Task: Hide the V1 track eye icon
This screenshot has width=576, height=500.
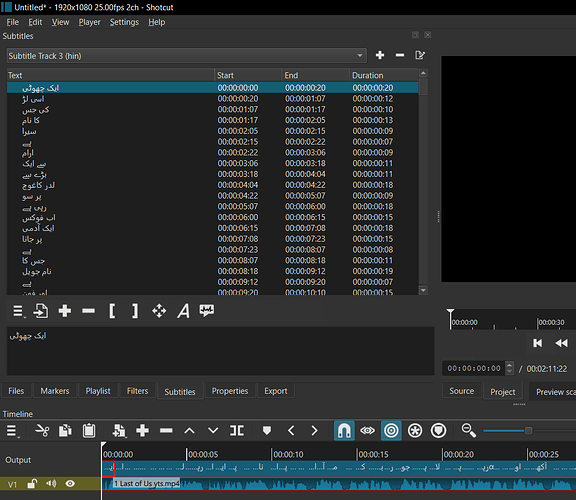Action: click(70, 483)
